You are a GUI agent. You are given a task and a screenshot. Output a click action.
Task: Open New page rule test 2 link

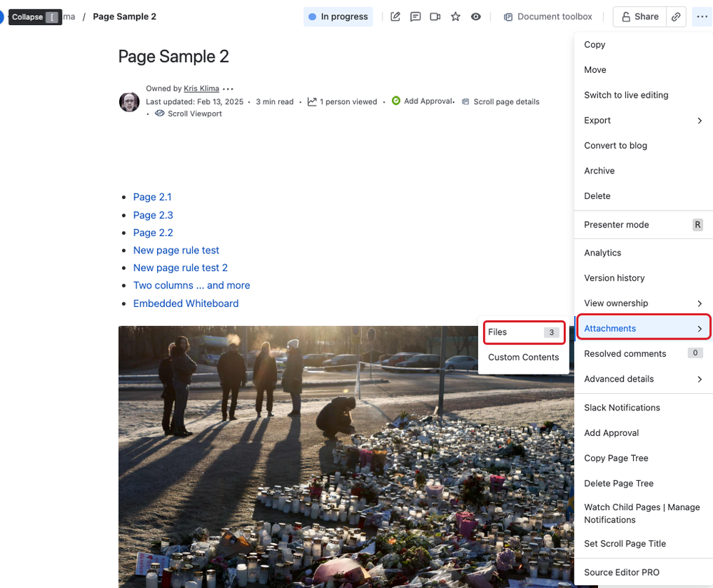point(181,268)
